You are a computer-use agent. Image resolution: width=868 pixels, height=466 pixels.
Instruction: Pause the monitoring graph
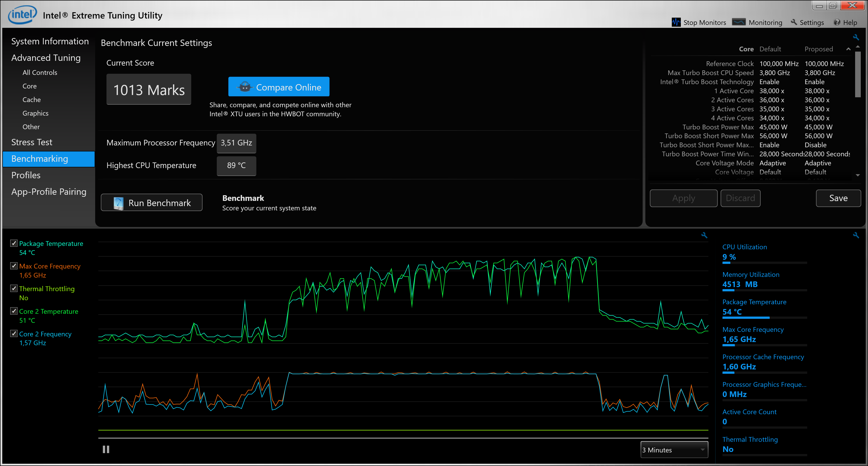click(x=106, y=449)
